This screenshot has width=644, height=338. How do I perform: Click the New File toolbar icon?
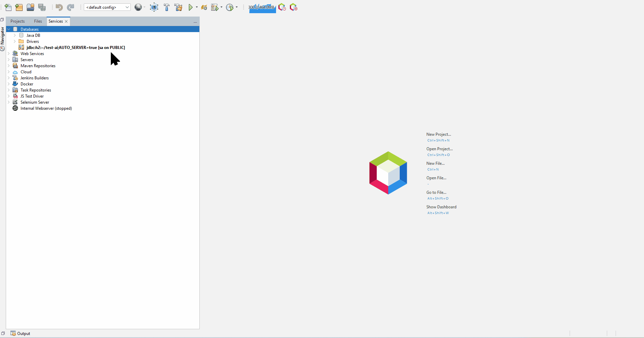8,7
